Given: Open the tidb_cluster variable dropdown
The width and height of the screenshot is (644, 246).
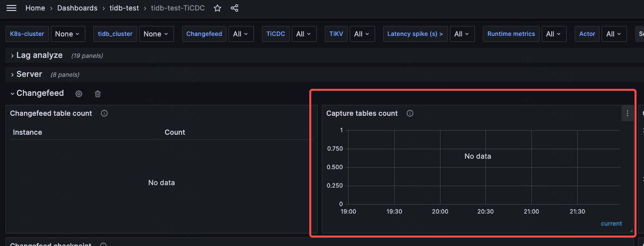Looking at the screenshot, I should (x=156, y=34).
